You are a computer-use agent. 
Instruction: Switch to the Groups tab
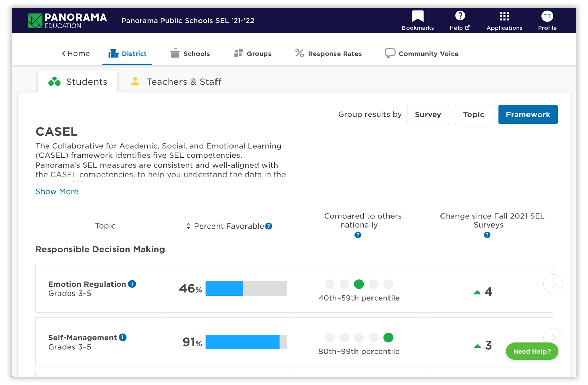253,53
